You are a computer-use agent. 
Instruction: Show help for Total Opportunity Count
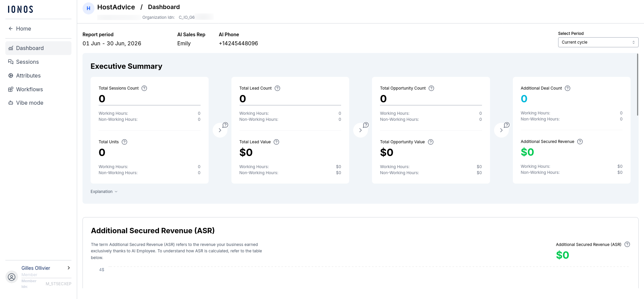point(431,88)
